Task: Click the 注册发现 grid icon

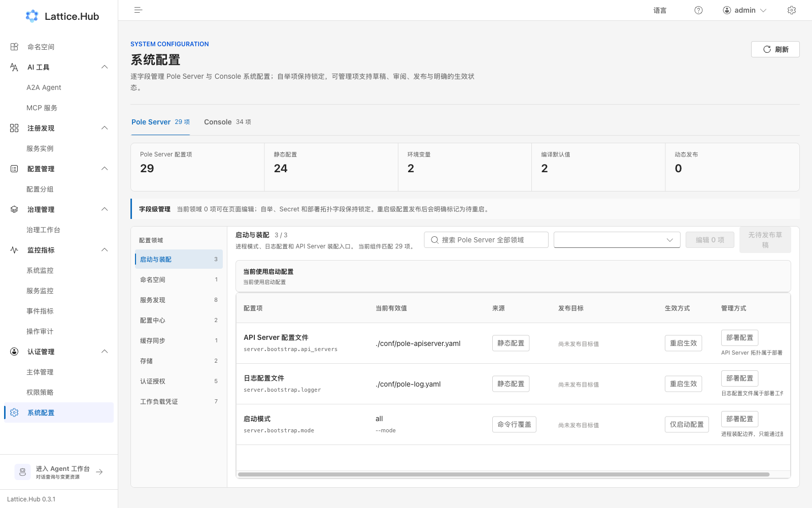Action: (14, 128)
